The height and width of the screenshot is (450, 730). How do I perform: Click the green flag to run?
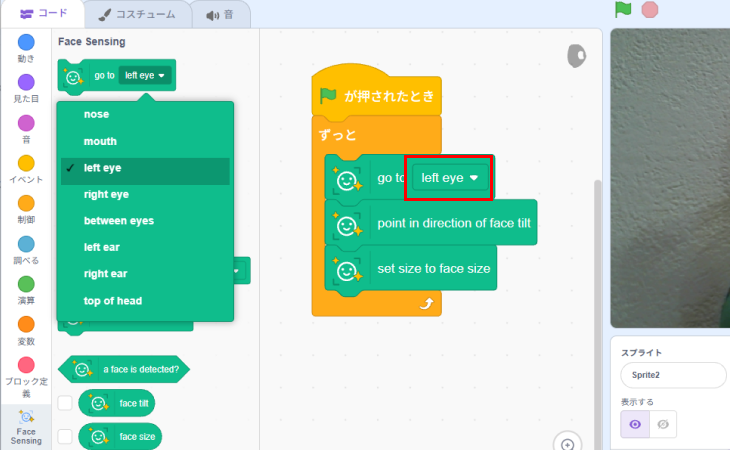[x=623, y=10]
